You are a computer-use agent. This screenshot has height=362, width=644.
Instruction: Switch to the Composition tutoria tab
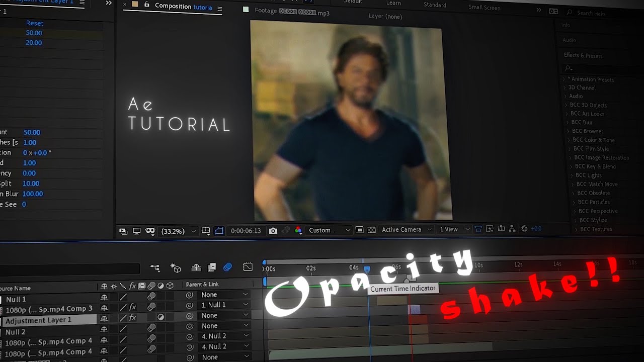[183, 7]
